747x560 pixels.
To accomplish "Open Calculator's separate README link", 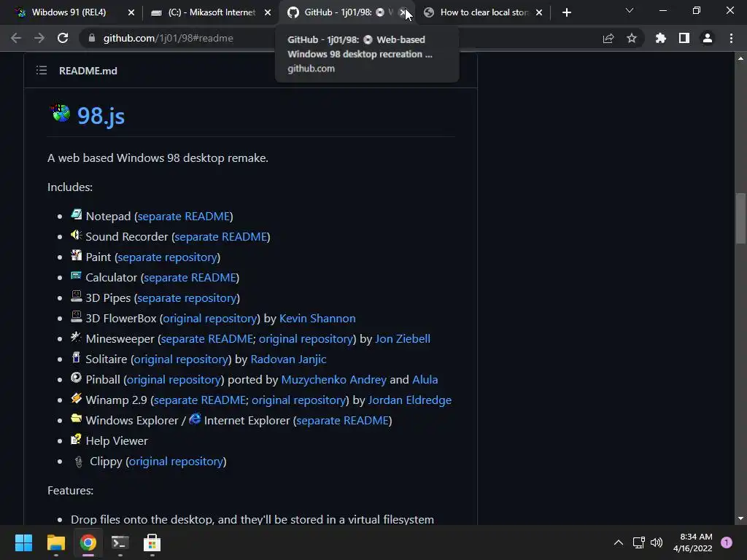I will (x=190, y=278).
